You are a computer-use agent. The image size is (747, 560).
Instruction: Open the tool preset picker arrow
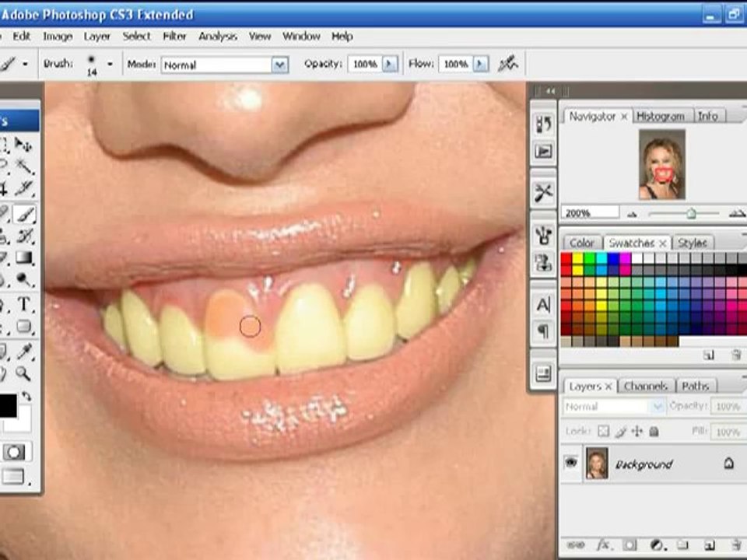click(x=25, y=64)
